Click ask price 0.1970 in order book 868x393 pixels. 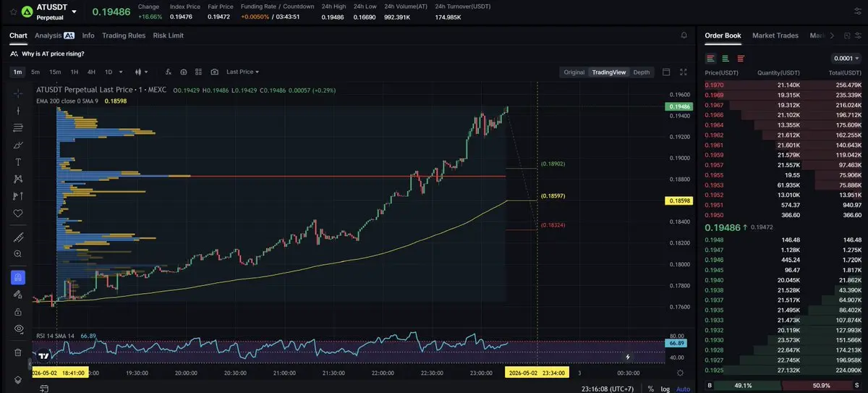coord(715,85)
